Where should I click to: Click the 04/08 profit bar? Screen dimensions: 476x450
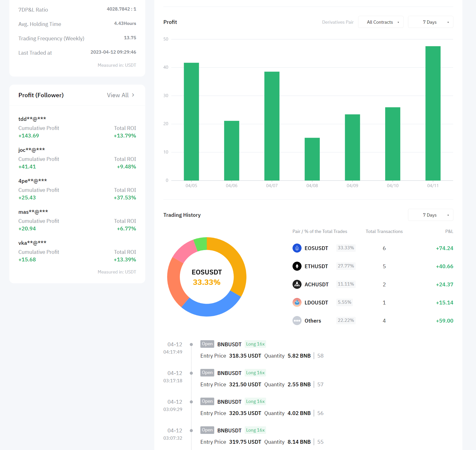click(x=312, y=159)
